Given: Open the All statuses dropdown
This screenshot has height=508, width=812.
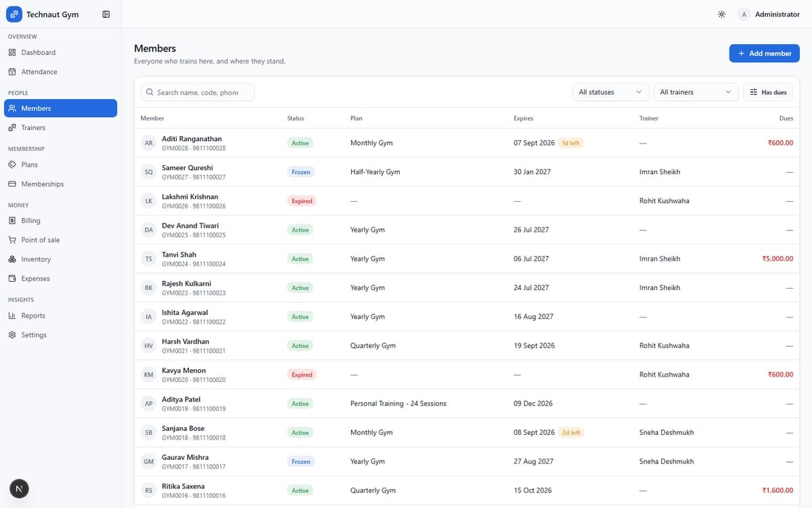Looking at the screenshot, I should 610,92.
